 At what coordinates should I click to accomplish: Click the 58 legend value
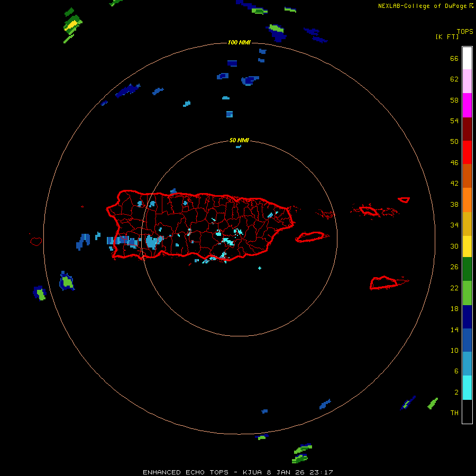click(x=454, y=100)
